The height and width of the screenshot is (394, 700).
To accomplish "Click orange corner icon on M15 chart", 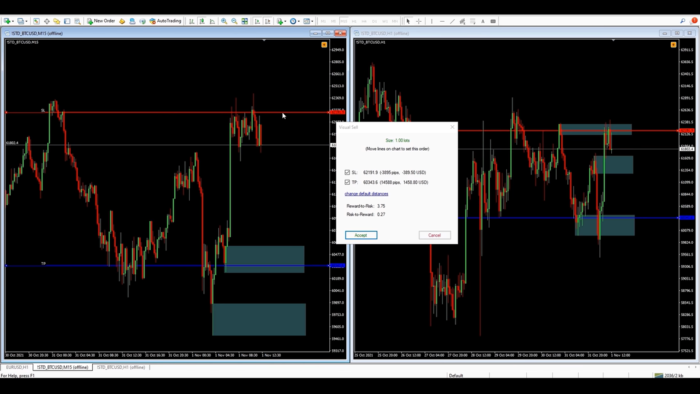I will pos(324,45).
